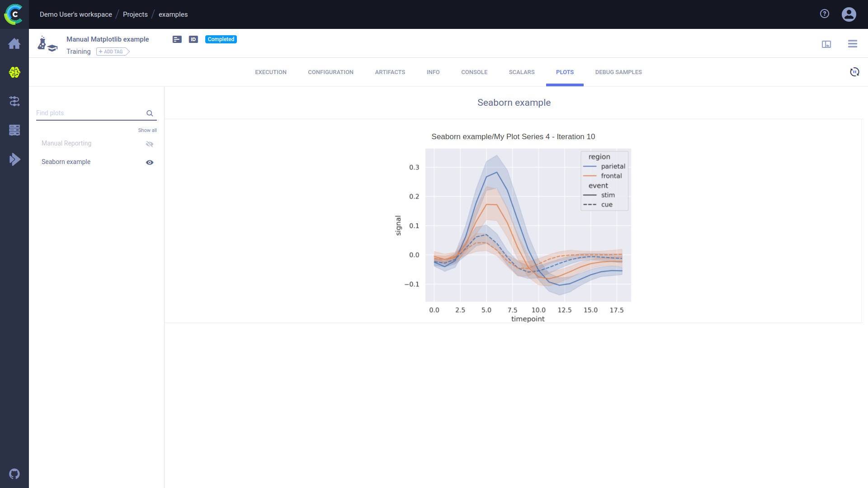Open the user profile menu

(849, 14)
